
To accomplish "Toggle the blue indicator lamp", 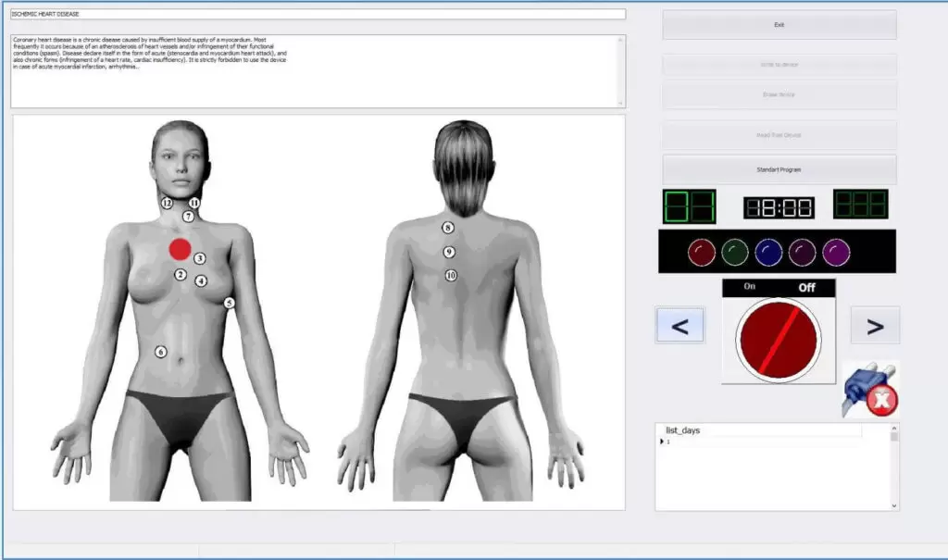I will [767, 251].
